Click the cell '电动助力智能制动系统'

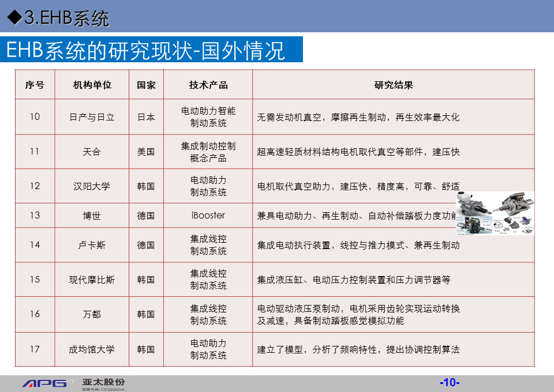[208, 117]
